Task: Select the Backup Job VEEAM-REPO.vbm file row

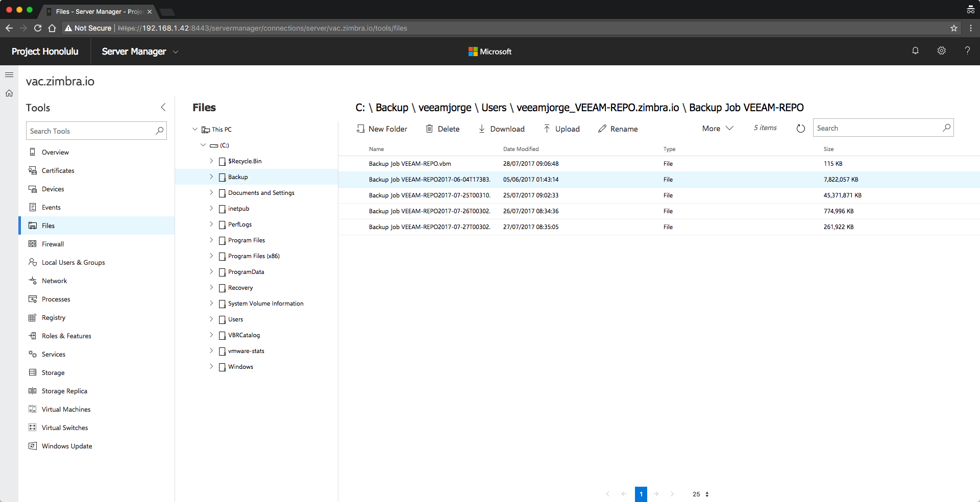Action: [659, 164]
